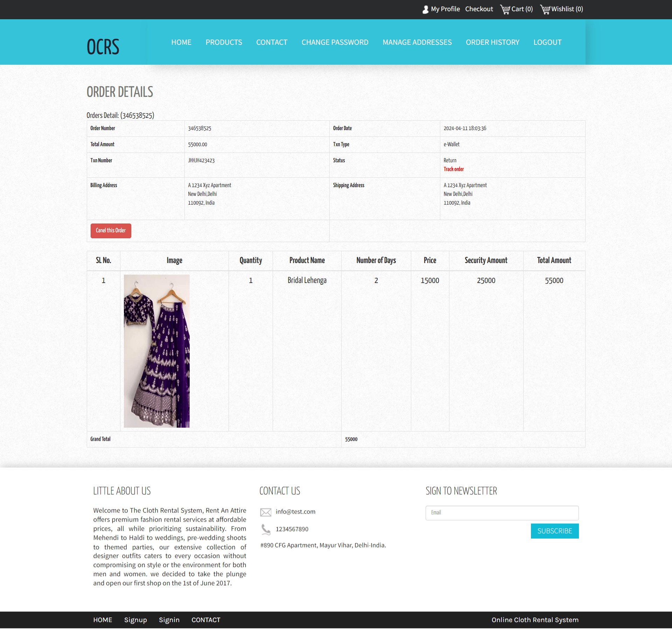Click LOGOUT in the navigation bar

click(547, 42)
